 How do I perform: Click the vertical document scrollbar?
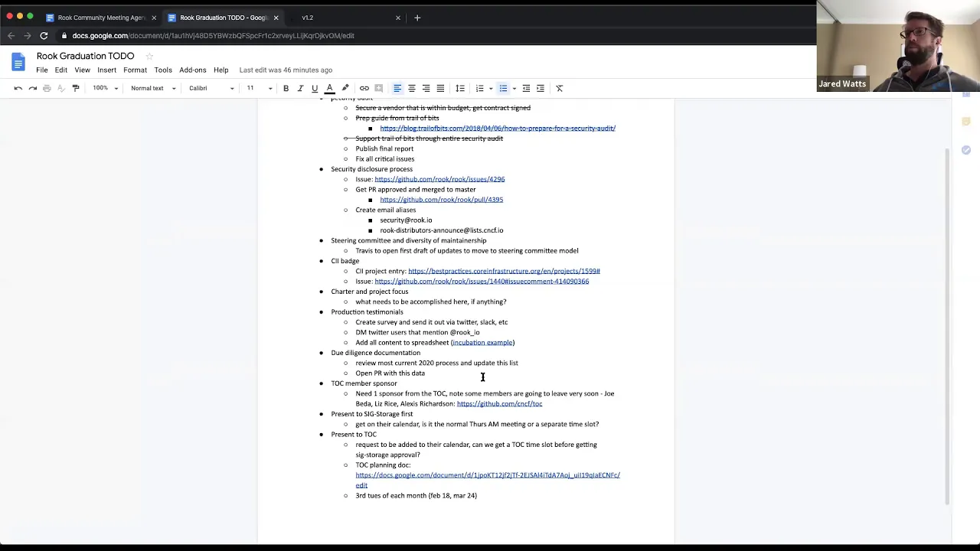[948, 327]
